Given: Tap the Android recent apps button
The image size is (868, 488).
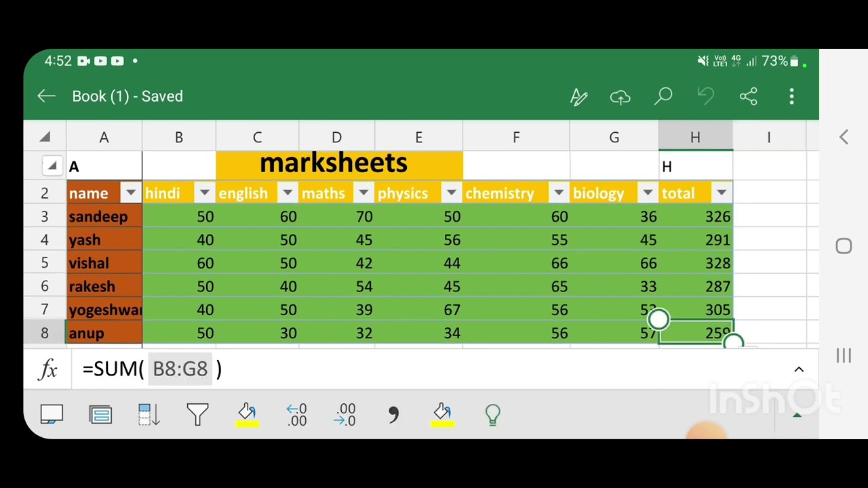Looking at the screenshot, I should 844,355.
